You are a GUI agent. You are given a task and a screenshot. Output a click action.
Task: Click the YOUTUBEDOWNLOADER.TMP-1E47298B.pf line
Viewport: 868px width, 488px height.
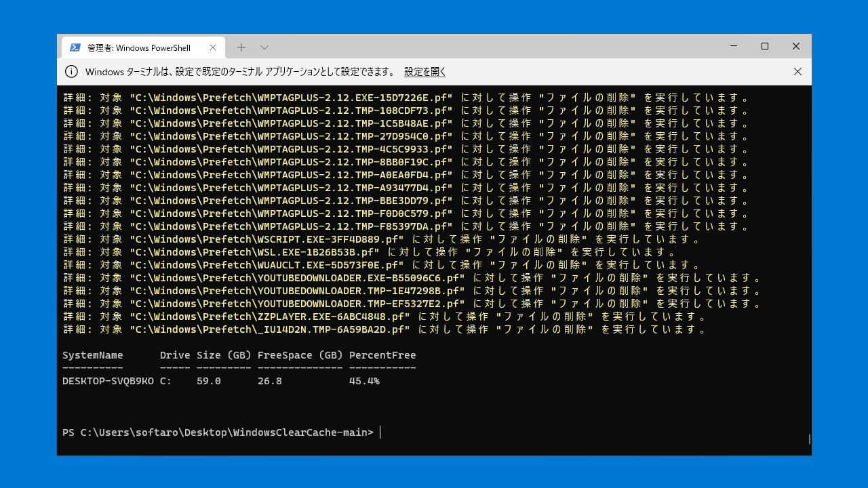click(412, 291)
